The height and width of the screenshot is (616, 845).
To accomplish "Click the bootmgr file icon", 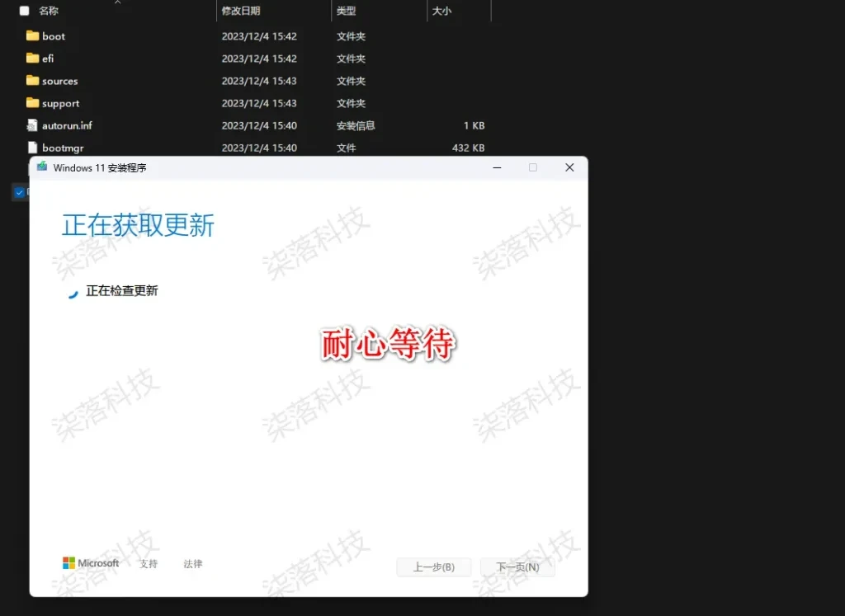I will click(x=32, y=147).
